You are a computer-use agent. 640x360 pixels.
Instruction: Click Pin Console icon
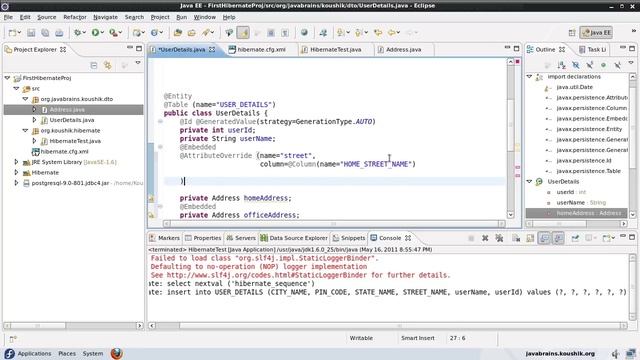[575, 238]
